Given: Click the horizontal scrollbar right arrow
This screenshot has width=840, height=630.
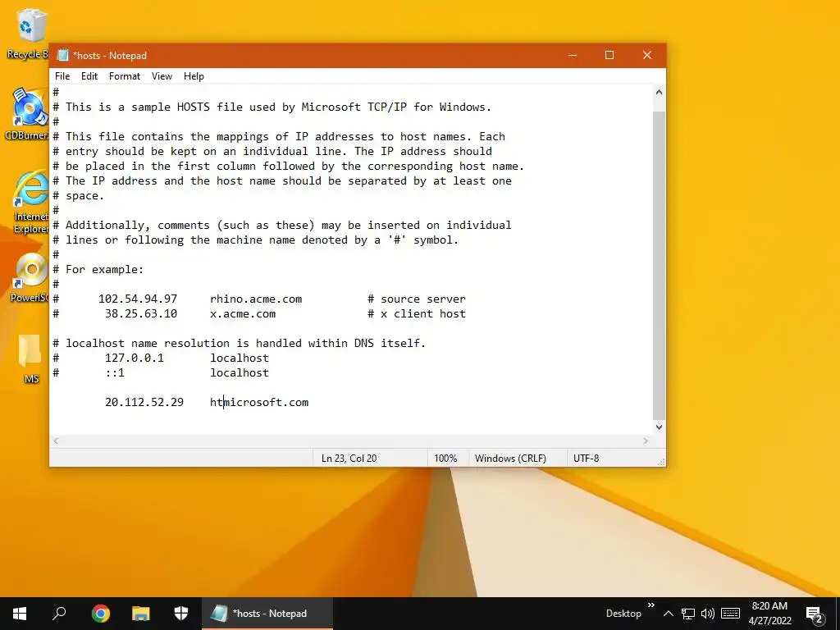Looking at the screenshot, I should [x=646, y=441].
